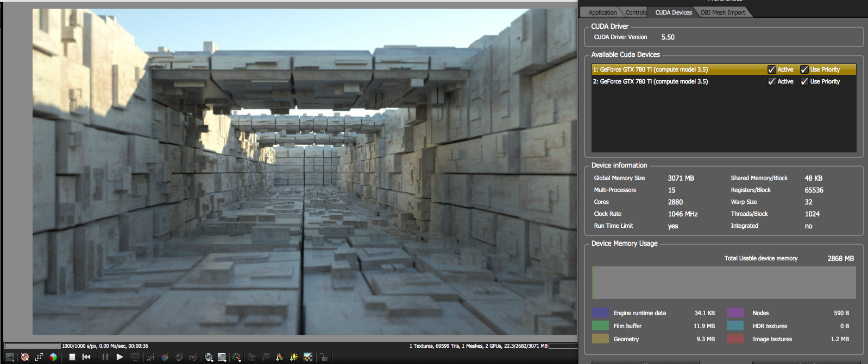Viewport: 868px width, 364px height.
Task: Click the sun environment import icon
Action: pos(294,357)
